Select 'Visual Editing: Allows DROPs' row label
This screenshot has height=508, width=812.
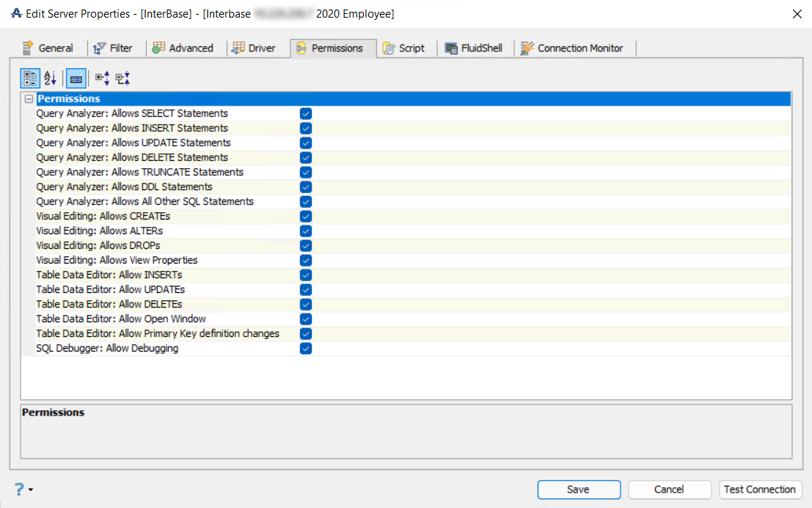pyautogui.click(x=98, y=246)
